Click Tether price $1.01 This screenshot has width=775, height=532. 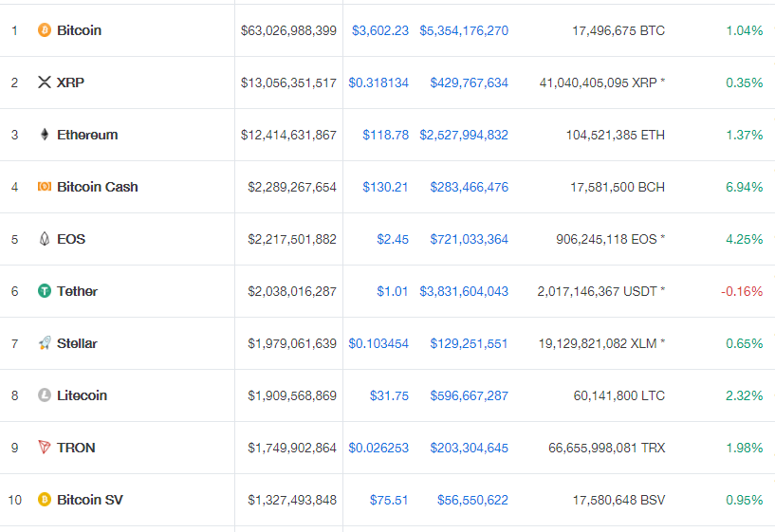coord(393,291)
